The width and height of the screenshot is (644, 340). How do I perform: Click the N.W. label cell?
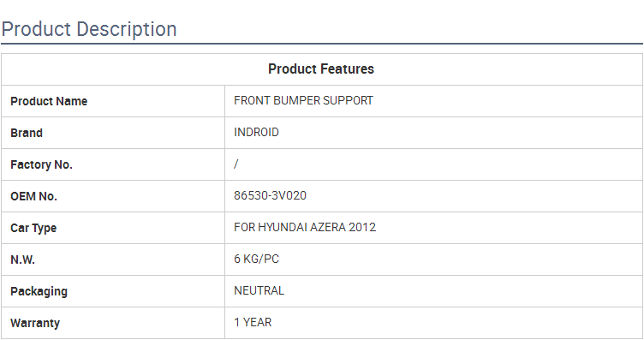[113, 259]
